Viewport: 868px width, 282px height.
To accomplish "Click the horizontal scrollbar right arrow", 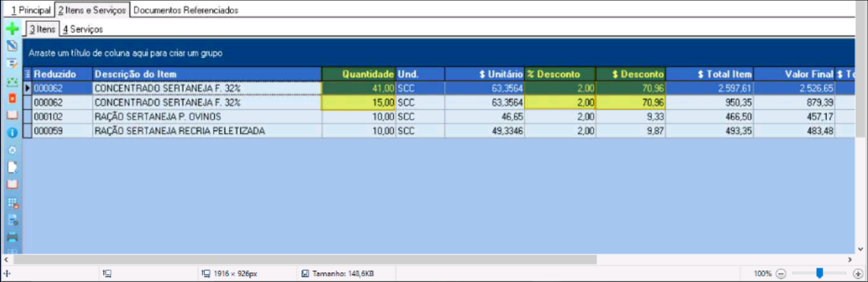I will tap(850, 259).
